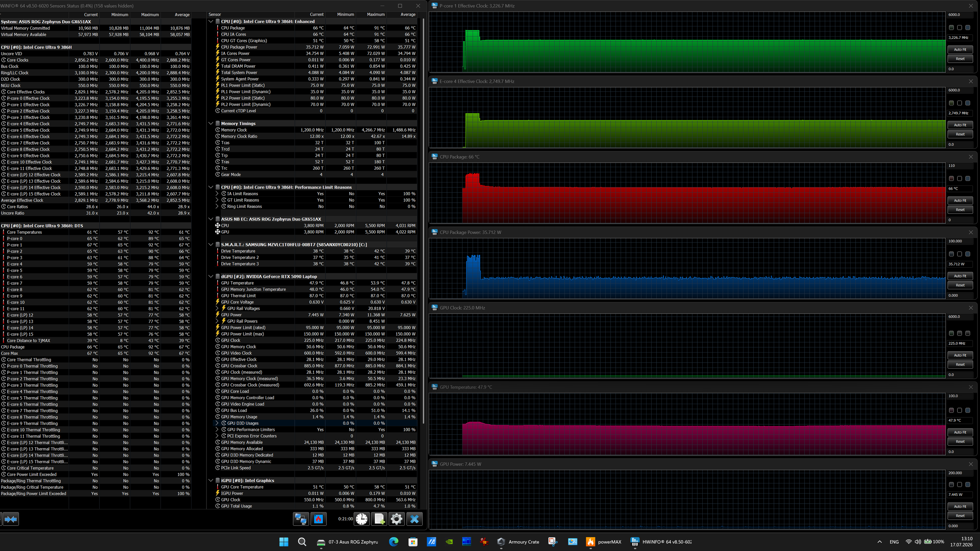Open the fan control chip-with-flame icon
Viewport: 980px width, 551px height.
[x=318, y=519]
